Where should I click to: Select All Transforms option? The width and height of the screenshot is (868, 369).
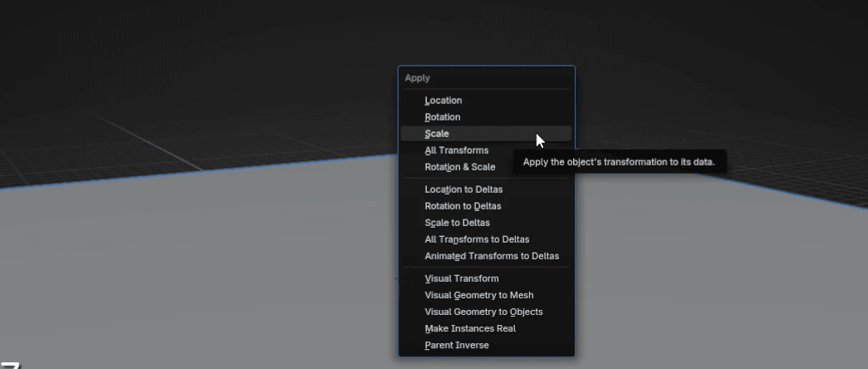457,150
